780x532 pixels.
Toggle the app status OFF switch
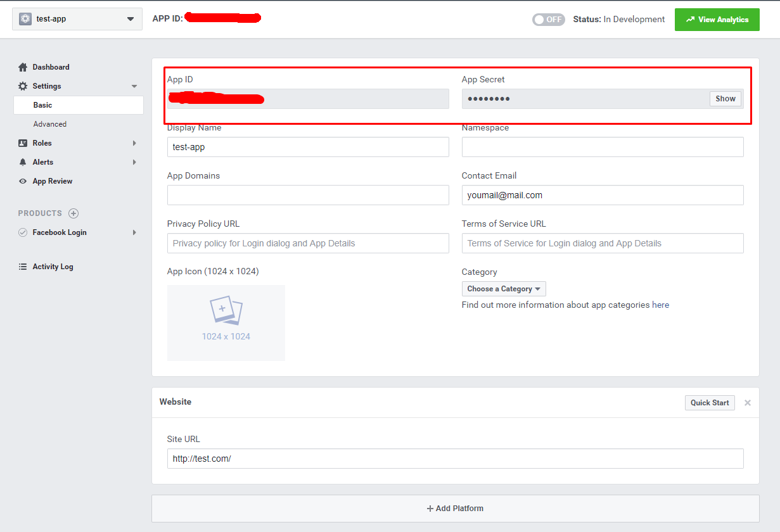click(x=549, y=20)
